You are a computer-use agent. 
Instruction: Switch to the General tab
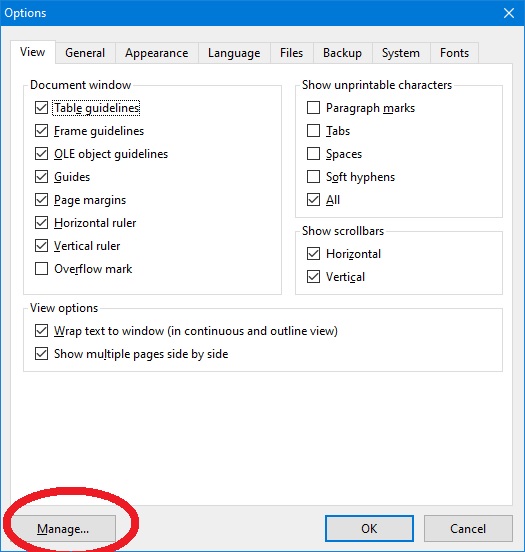(x=85, y=53)
